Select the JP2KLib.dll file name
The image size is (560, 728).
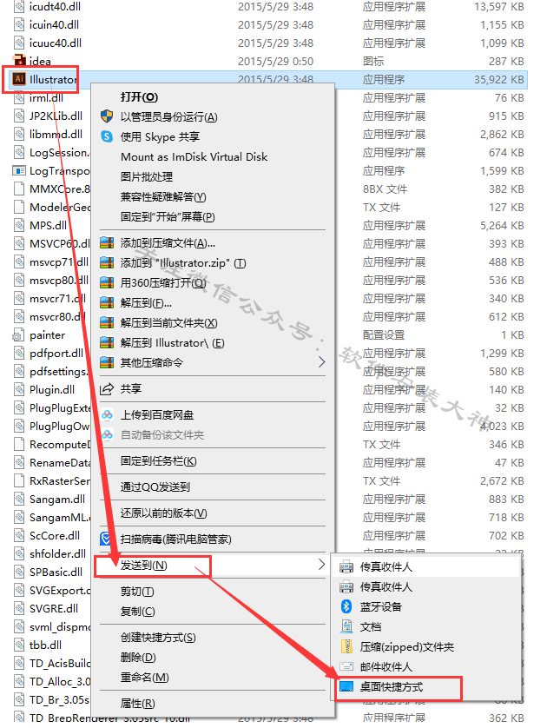(56, 116)
